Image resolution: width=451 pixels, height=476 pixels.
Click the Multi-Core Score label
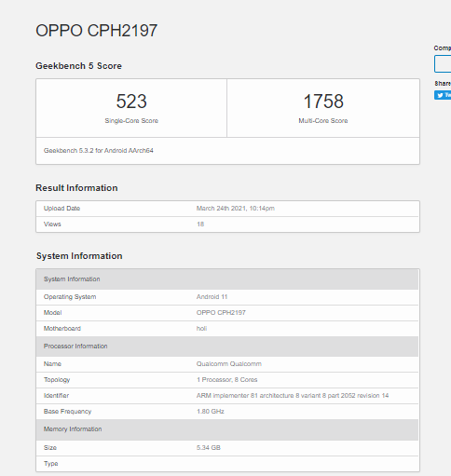(323, 121)
